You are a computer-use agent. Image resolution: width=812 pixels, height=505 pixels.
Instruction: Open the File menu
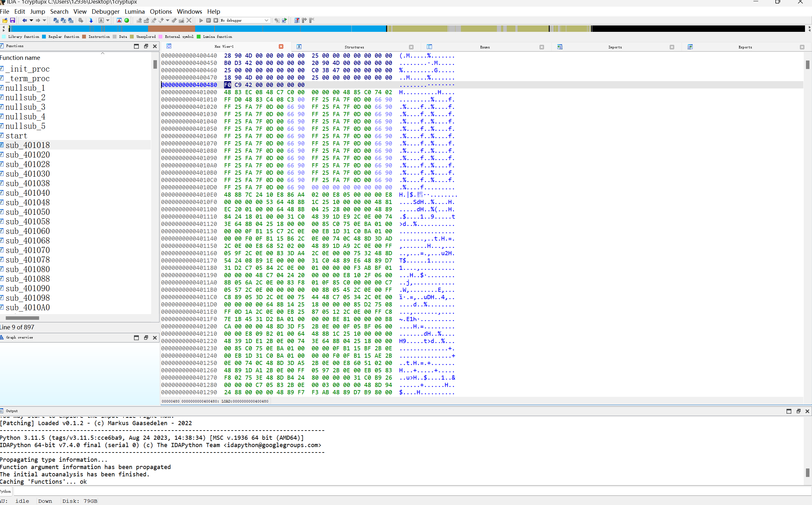tap(5, 11)
